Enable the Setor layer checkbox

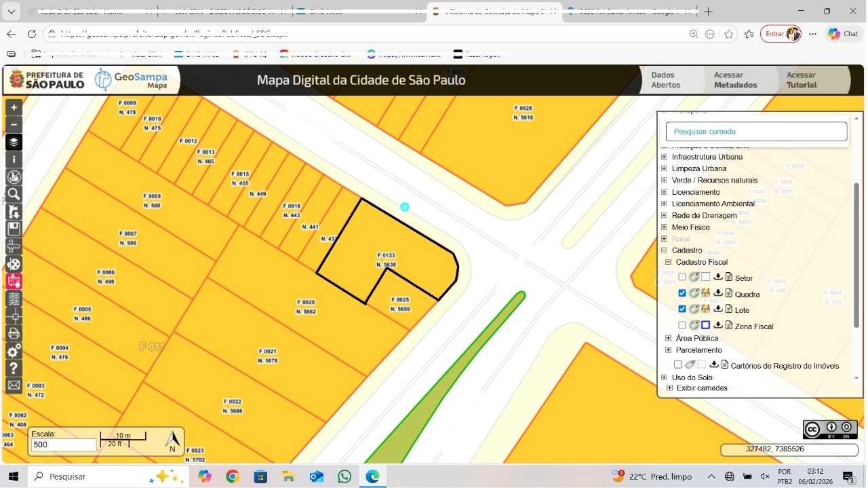point(682,278)
